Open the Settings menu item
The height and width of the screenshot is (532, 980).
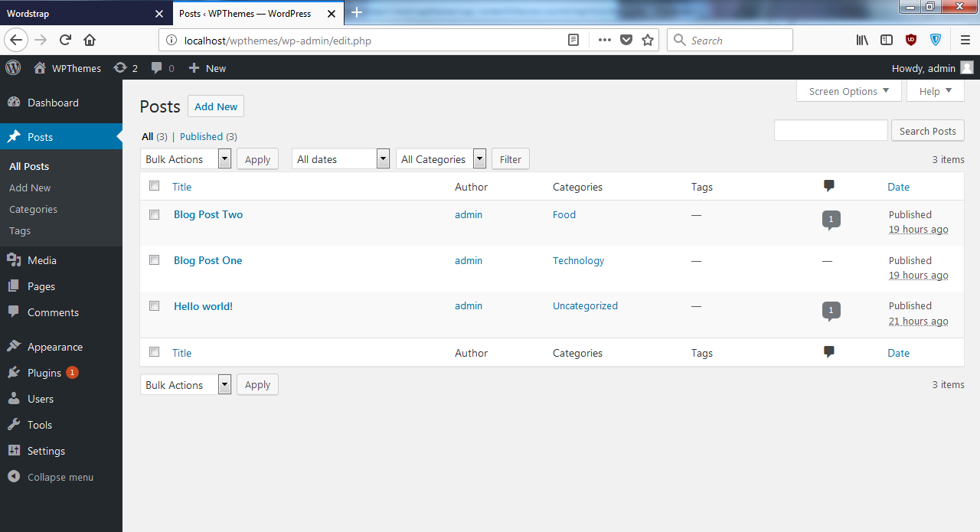point(61,451)
